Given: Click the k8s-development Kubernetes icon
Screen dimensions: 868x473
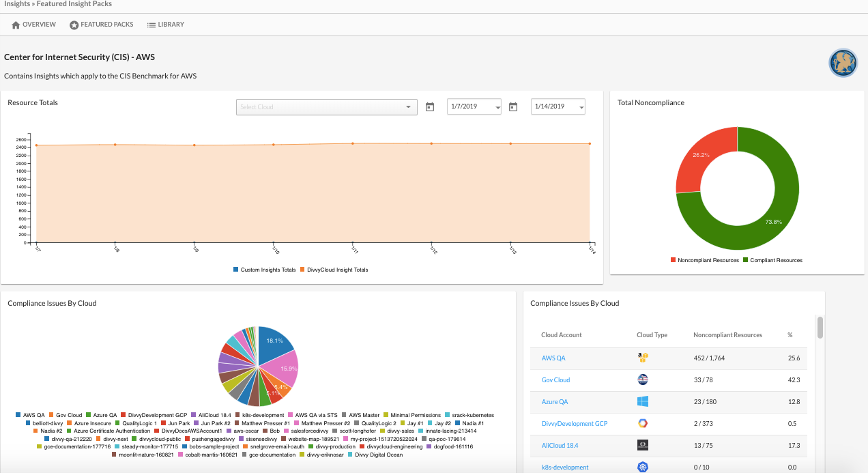Looking at the screenshot, I should pyautogui.click(x=642, y=467).
